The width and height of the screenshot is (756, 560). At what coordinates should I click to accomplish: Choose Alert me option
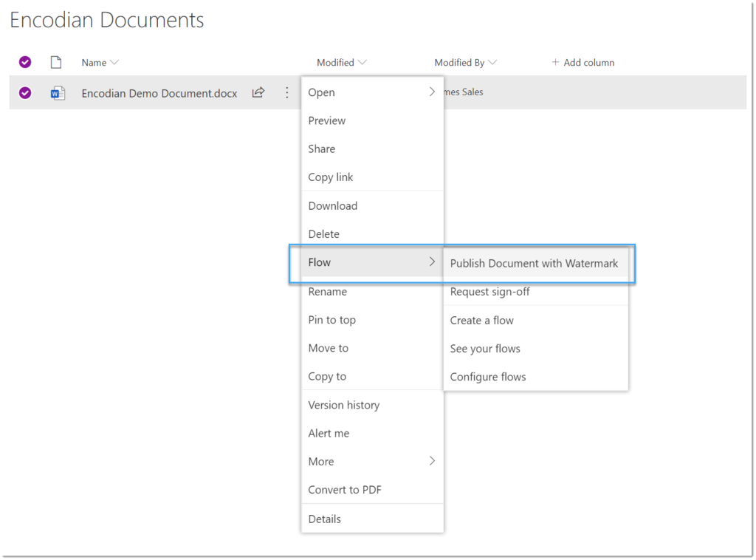pos(372,433)
